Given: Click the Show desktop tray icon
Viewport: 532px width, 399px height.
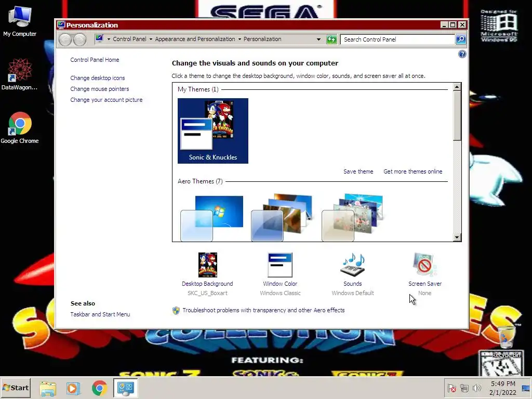Looking at the screenshot, I should pyautogui.click(x=526, y=388).
